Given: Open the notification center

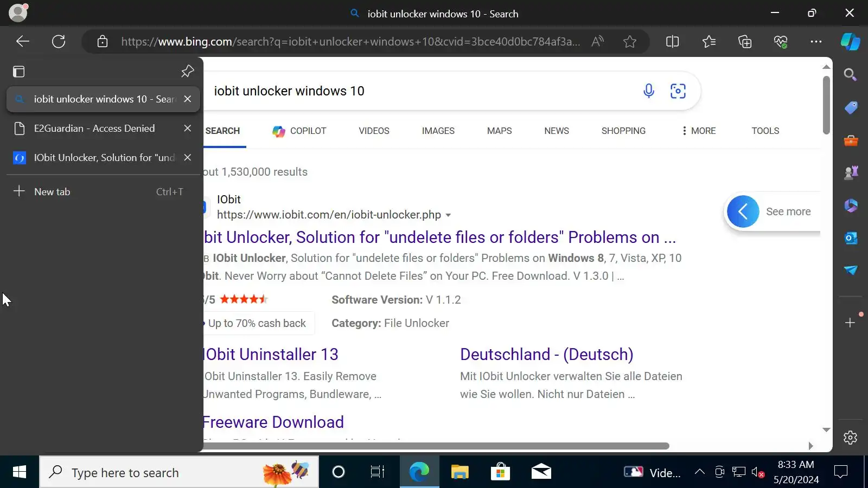Looking at the screenshot, I should click(x=841, y=472).
